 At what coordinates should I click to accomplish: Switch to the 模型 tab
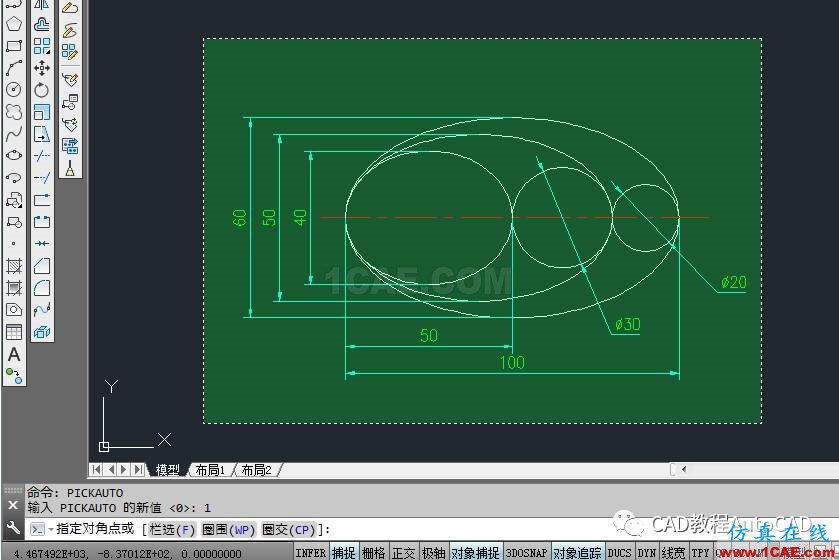pos(167,470)
